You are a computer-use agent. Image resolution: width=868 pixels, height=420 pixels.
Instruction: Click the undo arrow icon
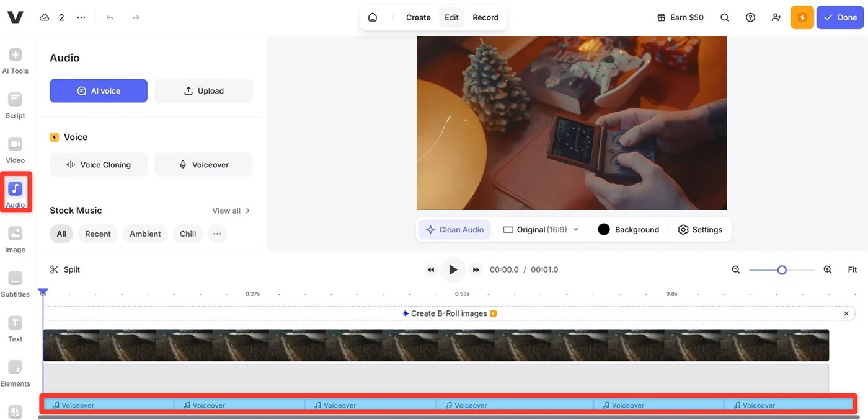pyautogui.click(x=110, y=17)
